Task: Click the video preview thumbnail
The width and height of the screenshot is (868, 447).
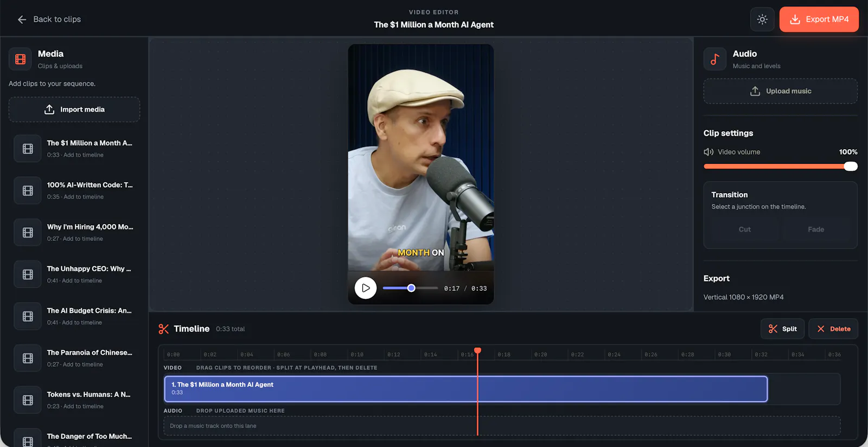Action: [421, 157]
